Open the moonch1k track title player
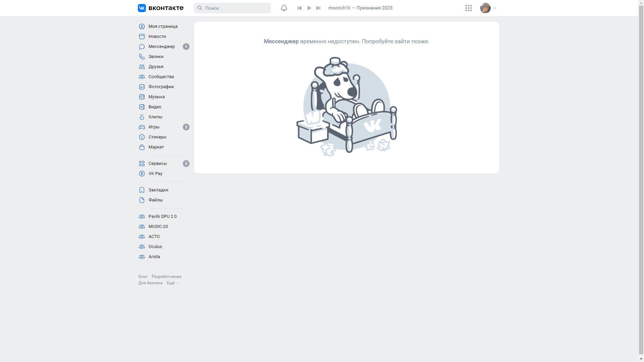The image size is (644, 362). point(360,8)
